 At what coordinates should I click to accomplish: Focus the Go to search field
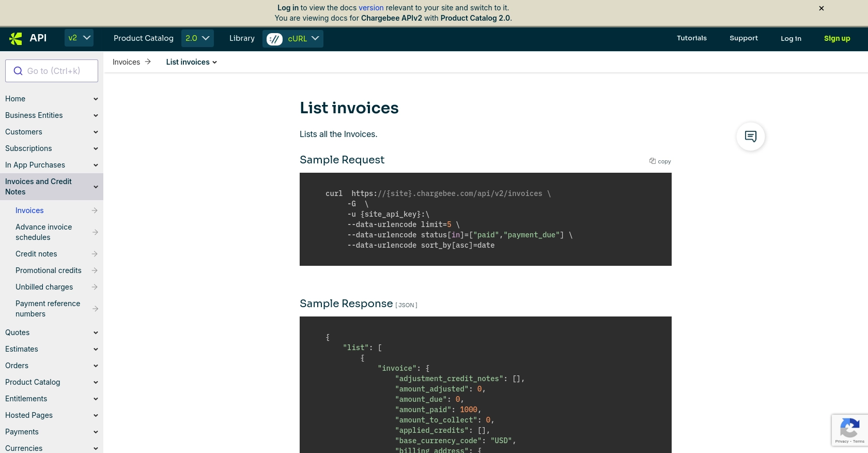tap(52, 71)
